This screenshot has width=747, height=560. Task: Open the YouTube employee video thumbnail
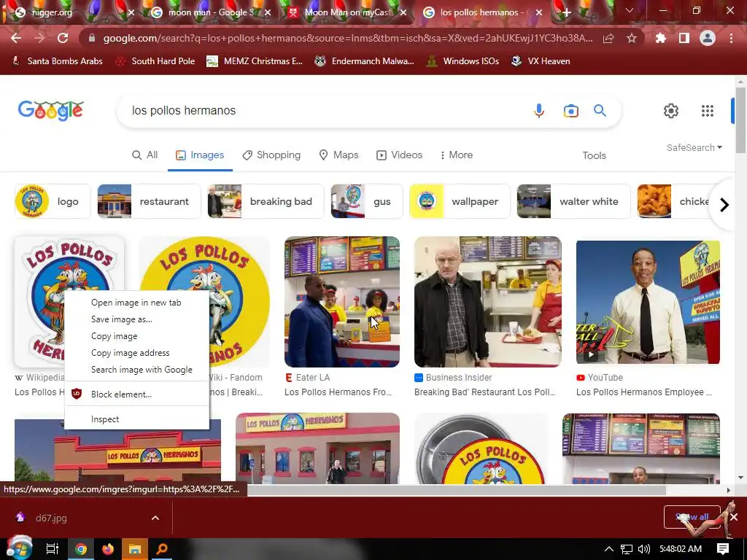coord(648,302)
